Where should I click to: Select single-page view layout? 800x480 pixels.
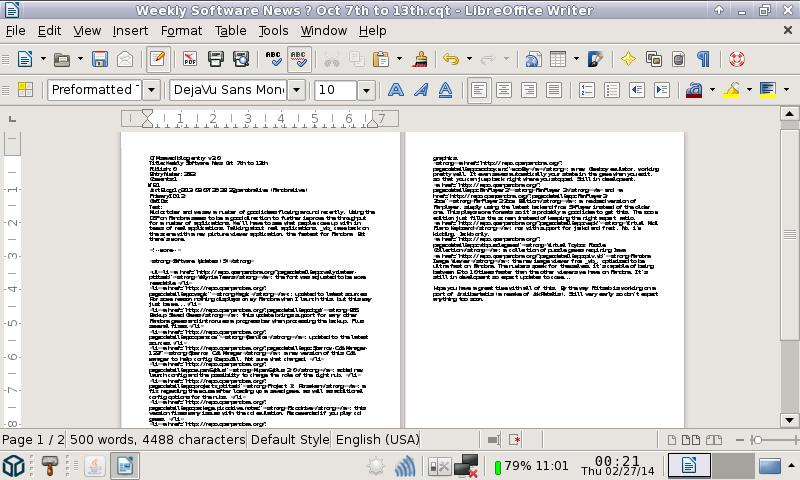point(672,440)
